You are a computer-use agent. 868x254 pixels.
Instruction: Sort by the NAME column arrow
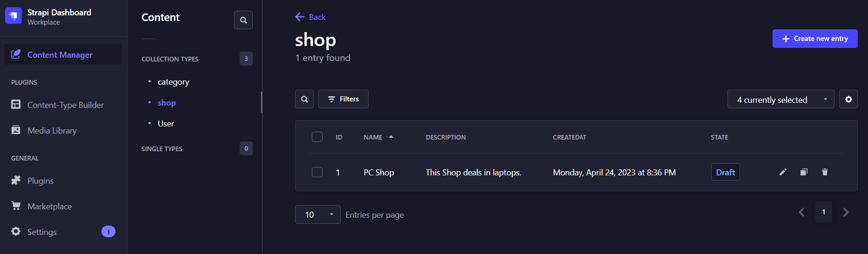pos(391,137)
